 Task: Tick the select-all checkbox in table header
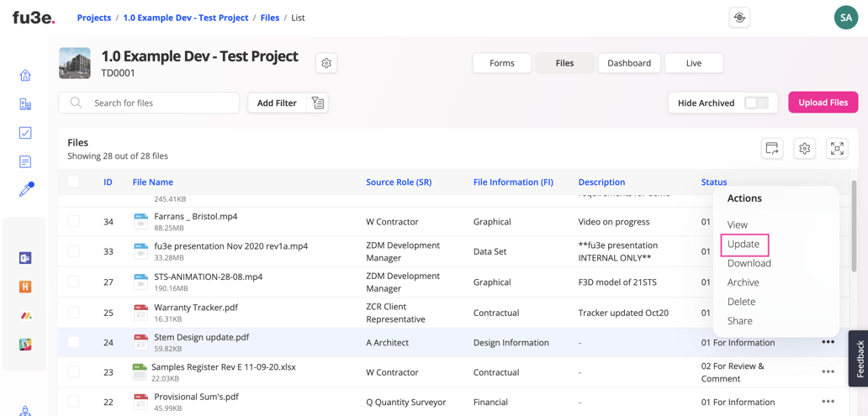pyautogui.click(x=74, y=182)
